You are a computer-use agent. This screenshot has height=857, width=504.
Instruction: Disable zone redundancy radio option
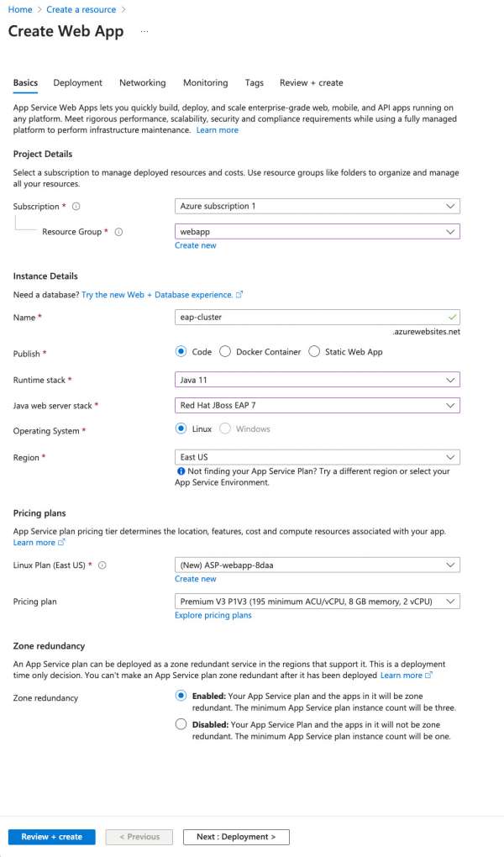click(x=181, y=724)
